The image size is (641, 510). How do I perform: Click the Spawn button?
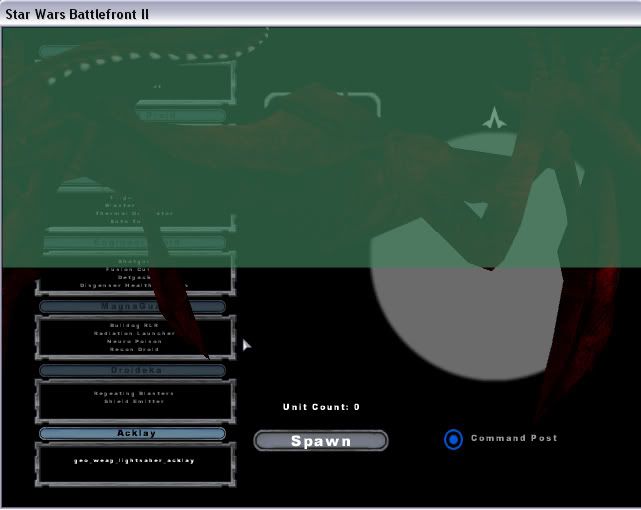[321, 441]
